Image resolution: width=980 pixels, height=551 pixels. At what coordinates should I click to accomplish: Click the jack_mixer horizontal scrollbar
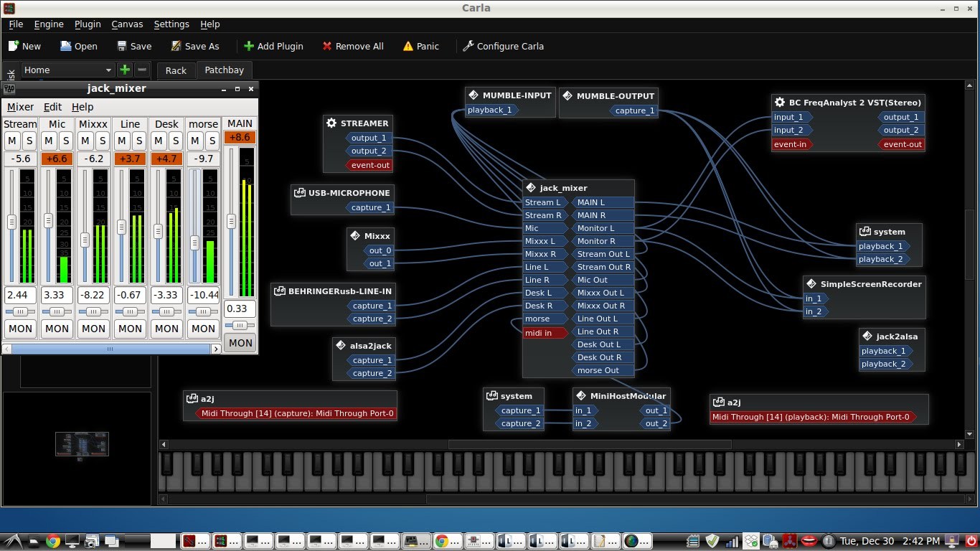pyautogui.click(x=110, y=349)
